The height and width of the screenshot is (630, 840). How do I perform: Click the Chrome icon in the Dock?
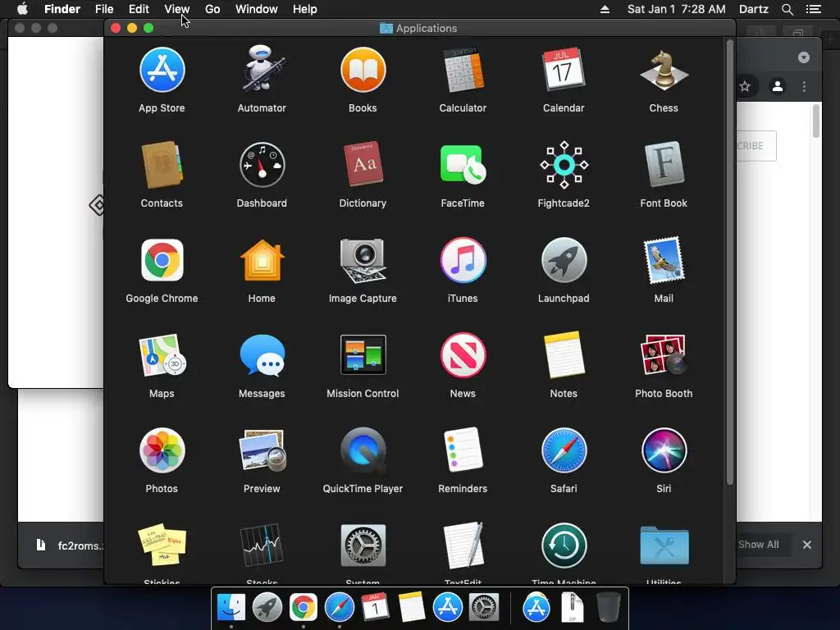tap(304, 608)
